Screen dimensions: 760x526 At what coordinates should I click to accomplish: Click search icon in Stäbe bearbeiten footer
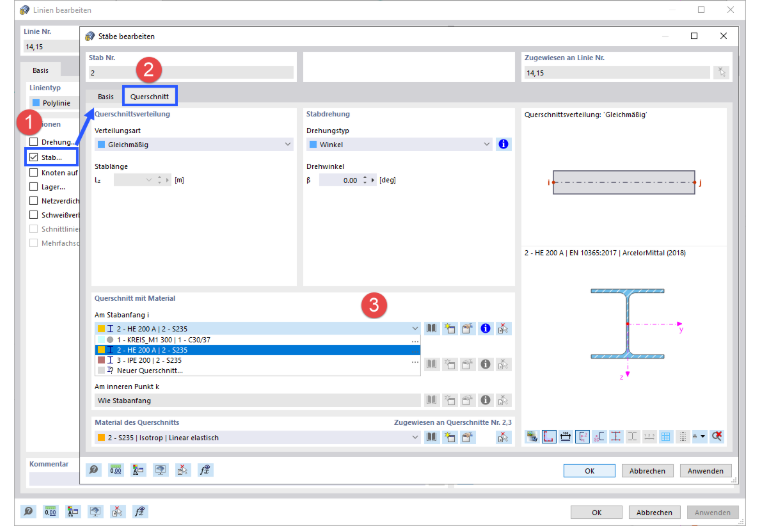[94, 470]
